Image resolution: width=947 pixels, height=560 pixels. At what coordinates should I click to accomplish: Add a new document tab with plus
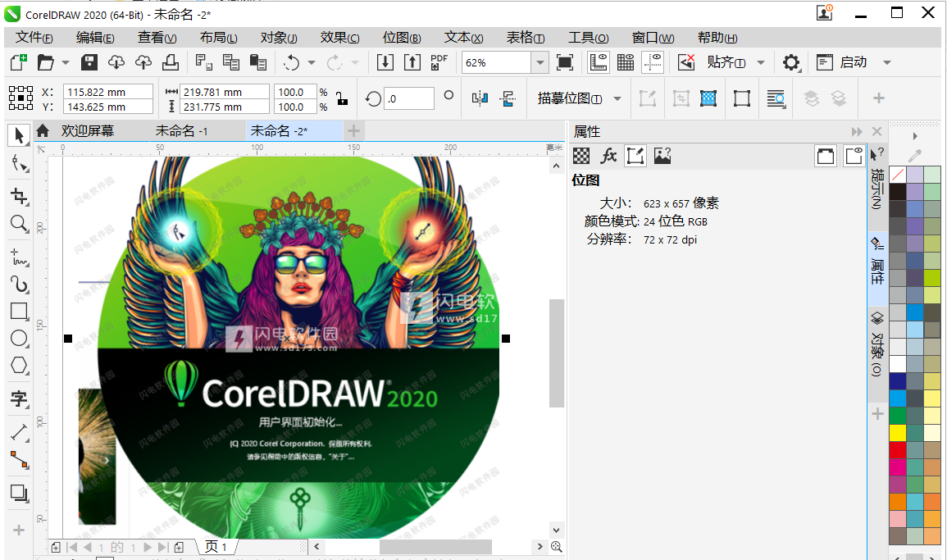pyautogui.click(x=354, y=130)
